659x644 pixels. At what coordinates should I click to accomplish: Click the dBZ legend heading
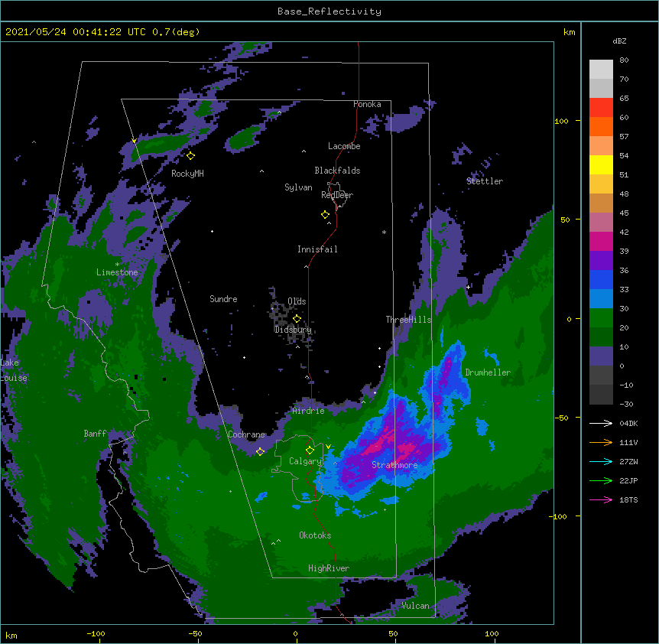coord(619,41)
